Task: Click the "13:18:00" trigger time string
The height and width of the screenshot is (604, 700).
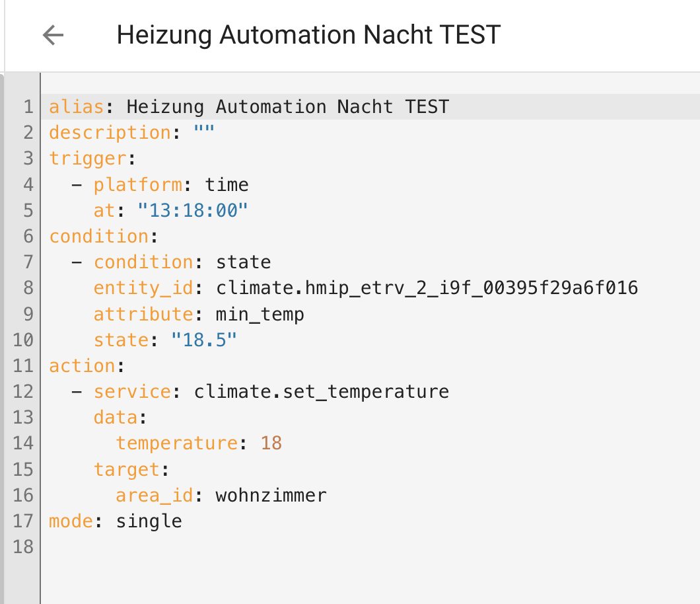Action: pos(193,211)
